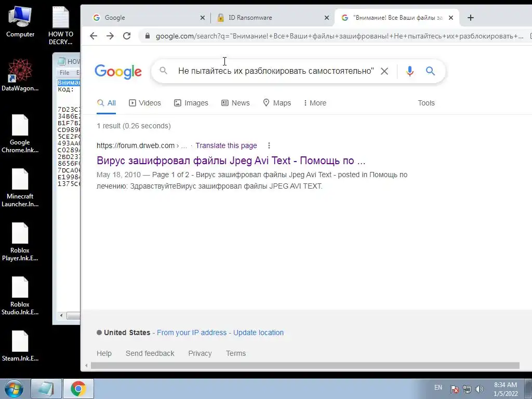Click the Chrome taskbar button
This screenshot has height=399, width=532.
pyautogui.click(x=78, y=389)
